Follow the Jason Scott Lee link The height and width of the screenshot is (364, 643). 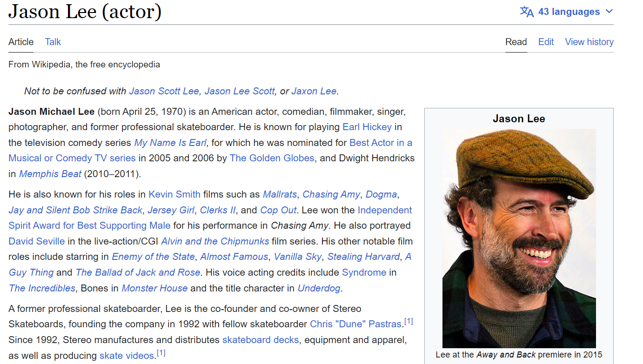[x=164, y=91]
